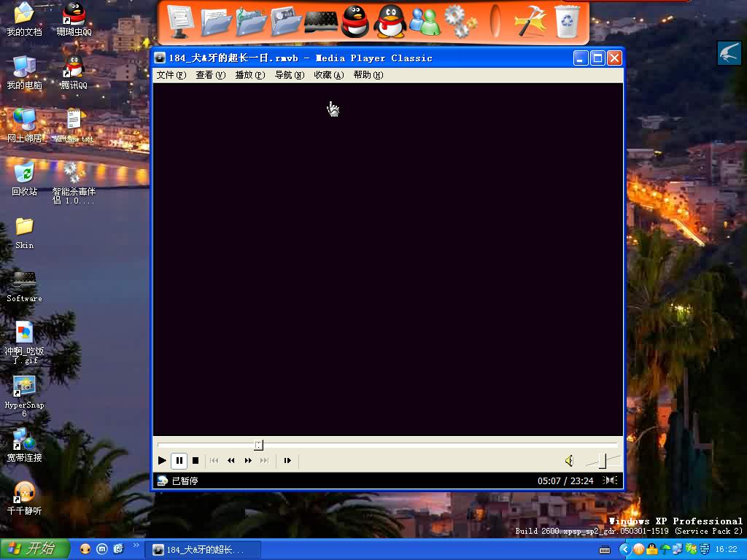Click the fast-forward (increase speed) button
Screen dimensions: 747x560
248,461
